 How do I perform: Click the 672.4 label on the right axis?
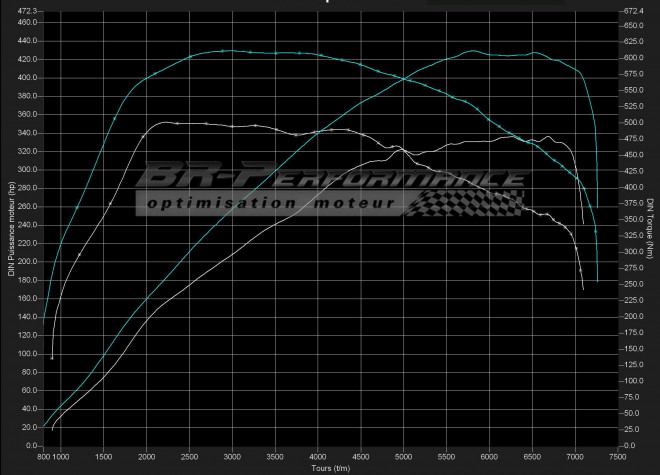632,11
